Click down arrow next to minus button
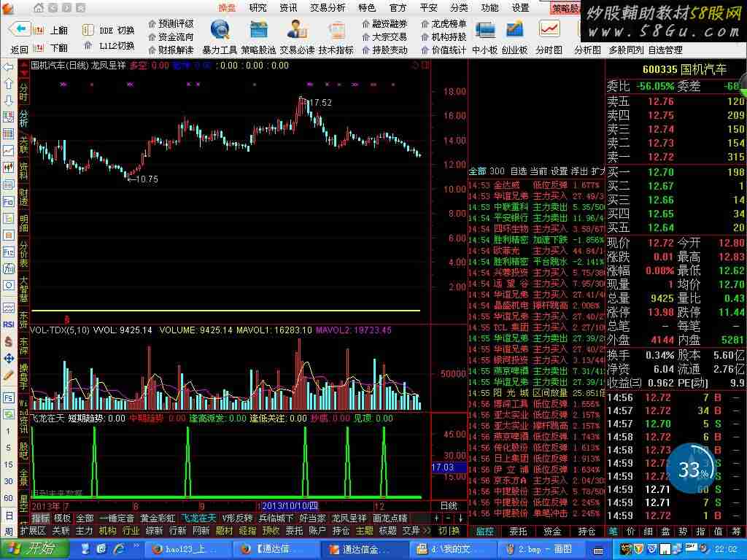The height and width of the screenshot is (560, 747). pos(460,518)
